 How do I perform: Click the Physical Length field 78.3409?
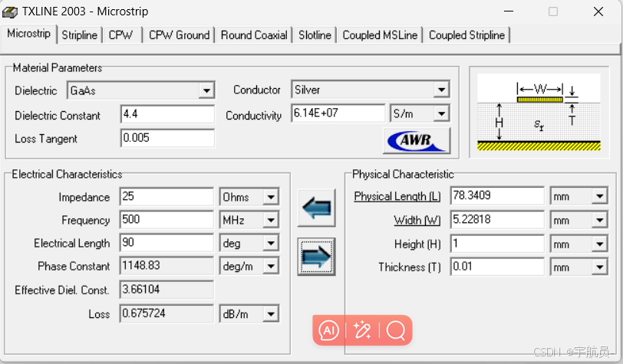[497, 195]
